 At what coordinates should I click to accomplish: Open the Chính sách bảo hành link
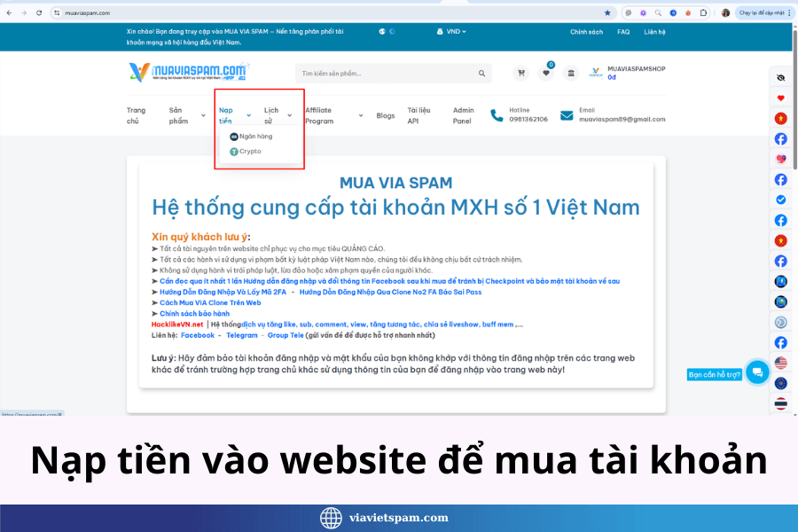coord(194,313)
